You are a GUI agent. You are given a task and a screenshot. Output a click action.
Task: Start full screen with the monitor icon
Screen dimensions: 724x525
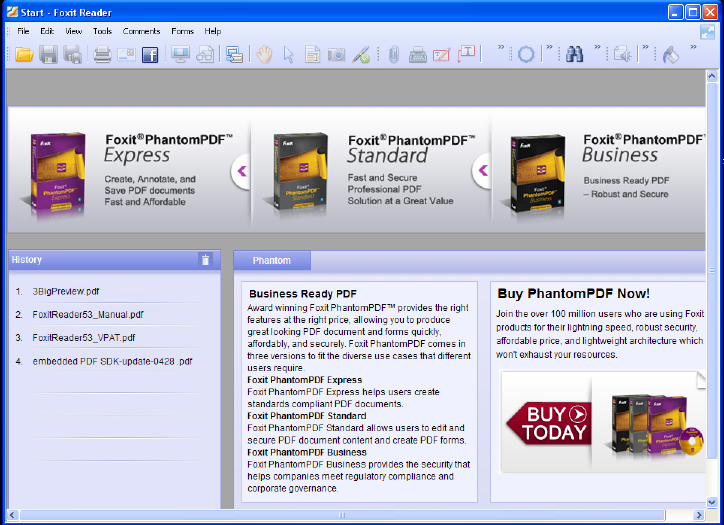[180, 54]
